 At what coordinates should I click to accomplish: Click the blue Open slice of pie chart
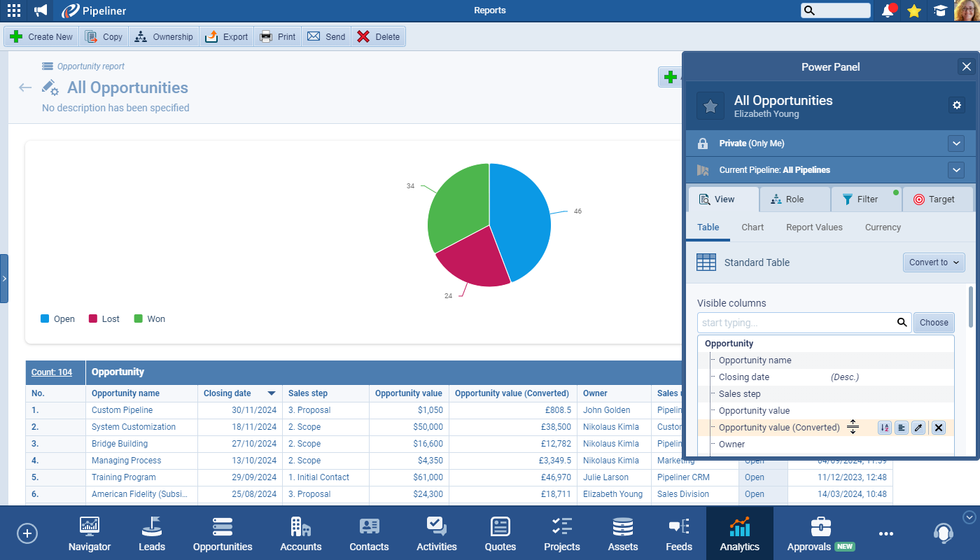click(x=521, y=217)
